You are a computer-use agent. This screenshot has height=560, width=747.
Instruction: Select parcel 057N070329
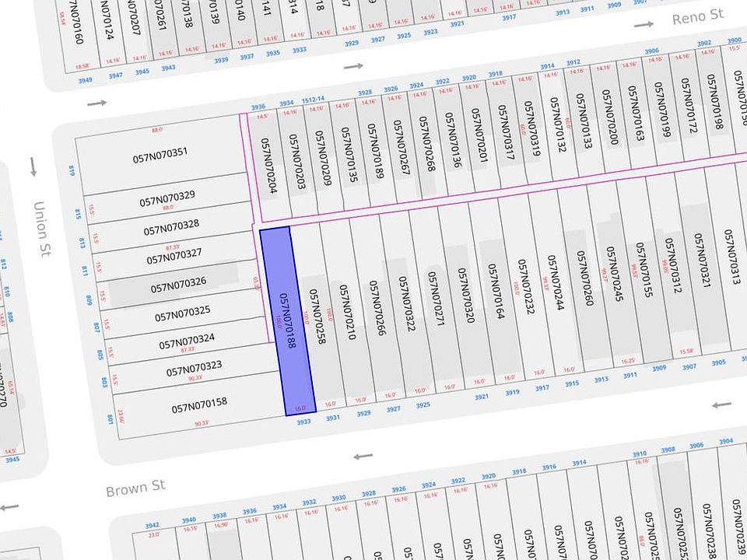(x=167, y=198)
